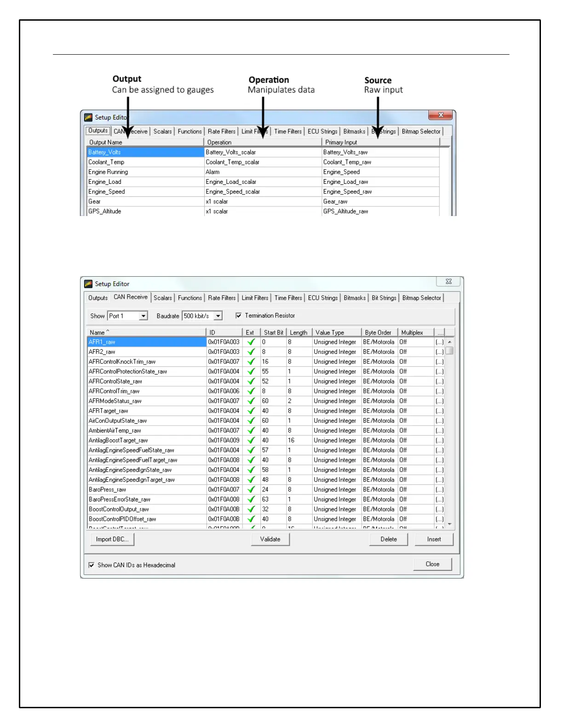Click the ellipsis button in AFR2_raw row
The width and height of the screenshot is (563, 728).
click(439, 352)
